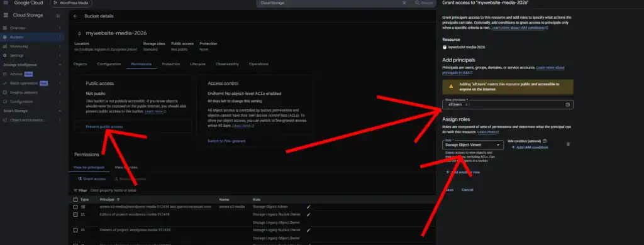Screen dimensions: 644x245
Task: Click the IAM condition help icon
Action: (545, 141)
